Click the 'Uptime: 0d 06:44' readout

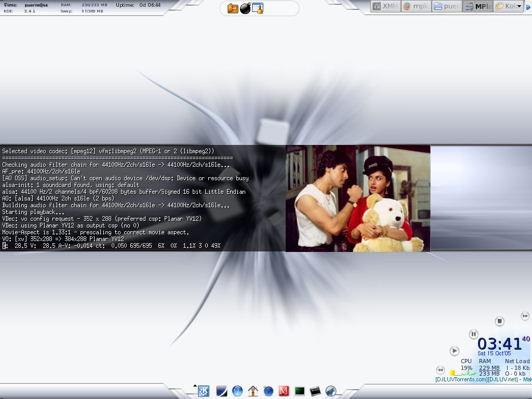coord(138,5)
